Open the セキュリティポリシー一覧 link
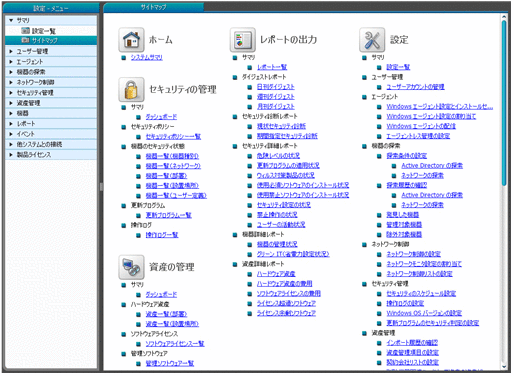The image size is (514, 376). click(x=173, y=136)
